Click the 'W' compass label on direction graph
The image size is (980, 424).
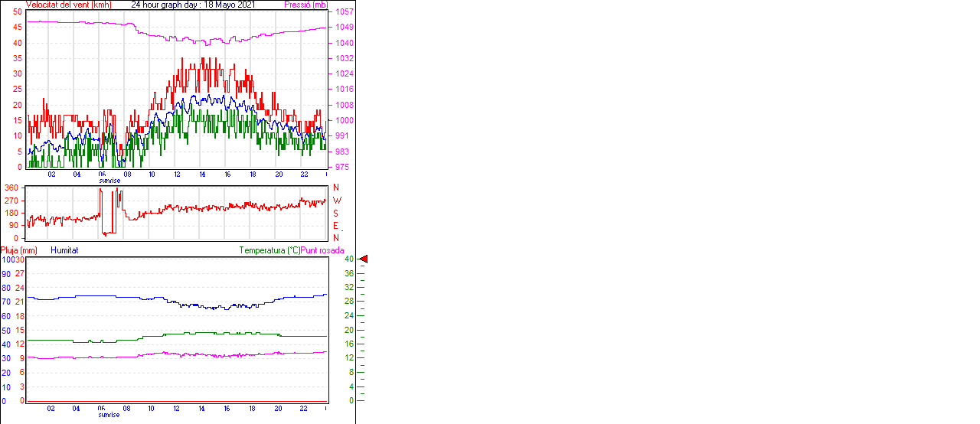pyautogui.click(x=336, y=201)
